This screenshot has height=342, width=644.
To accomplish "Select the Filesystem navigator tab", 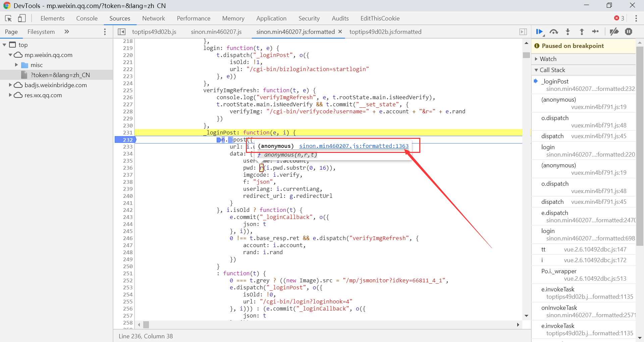I will tap(41, 32).
